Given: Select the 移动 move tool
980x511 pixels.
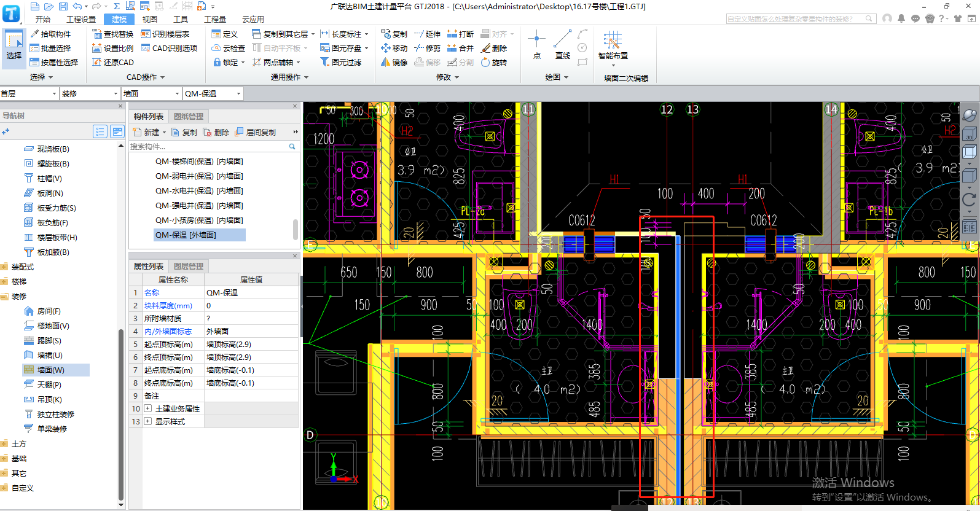Looking at the screenshot, I should [394, 48].
